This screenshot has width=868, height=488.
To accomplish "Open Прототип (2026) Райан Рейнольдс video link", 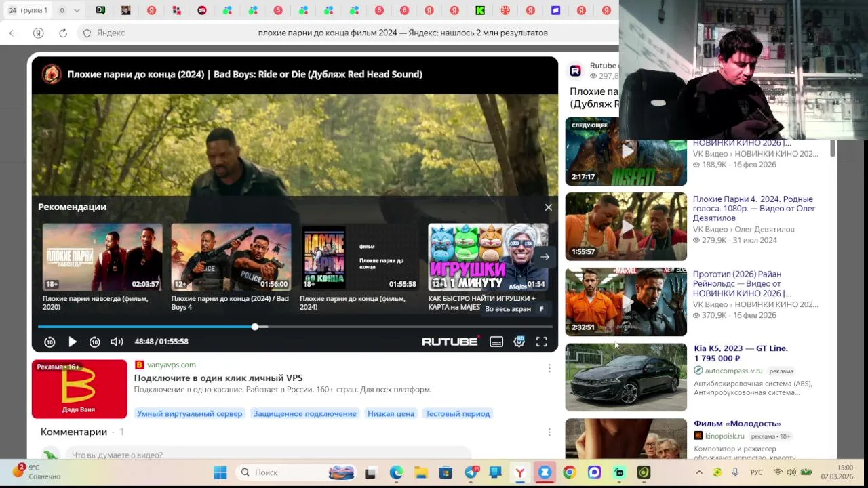I will 743,284.
